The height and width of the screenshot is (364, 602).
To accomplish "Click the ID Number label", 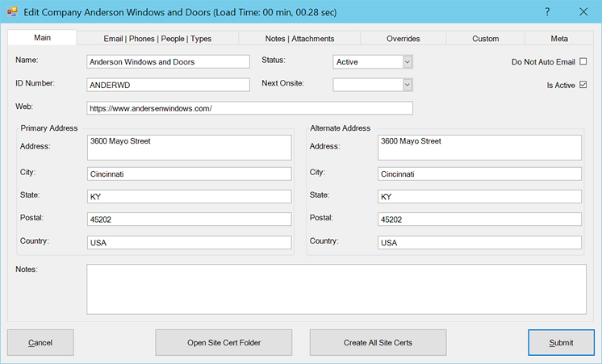I will (x=35, y=83).
